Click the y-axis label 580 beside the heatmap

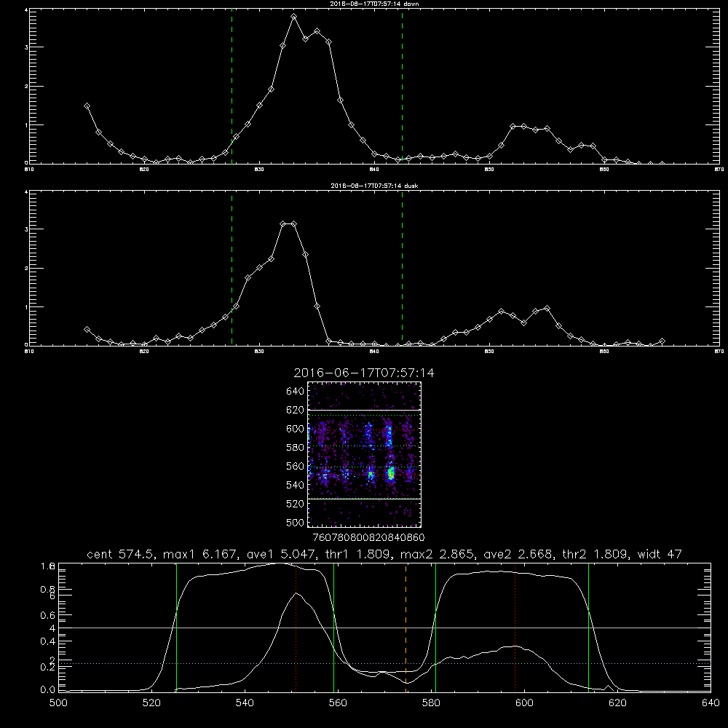click(296, 448)
